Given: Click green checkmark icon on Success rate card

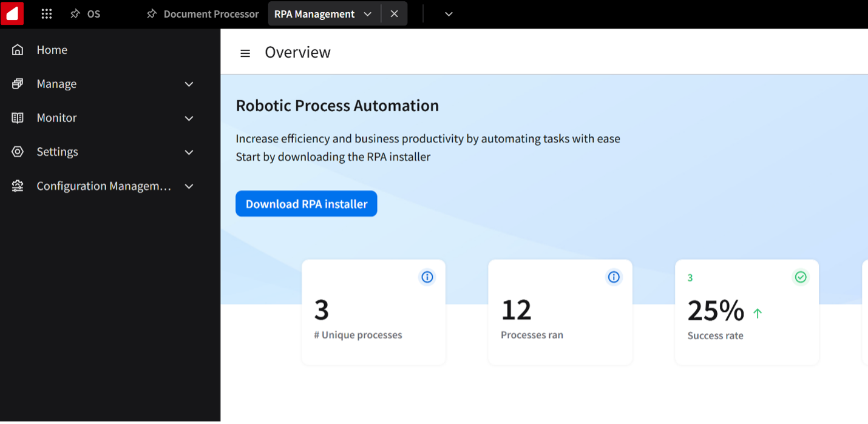Looking at the screenshot, I should click(801, 277).
